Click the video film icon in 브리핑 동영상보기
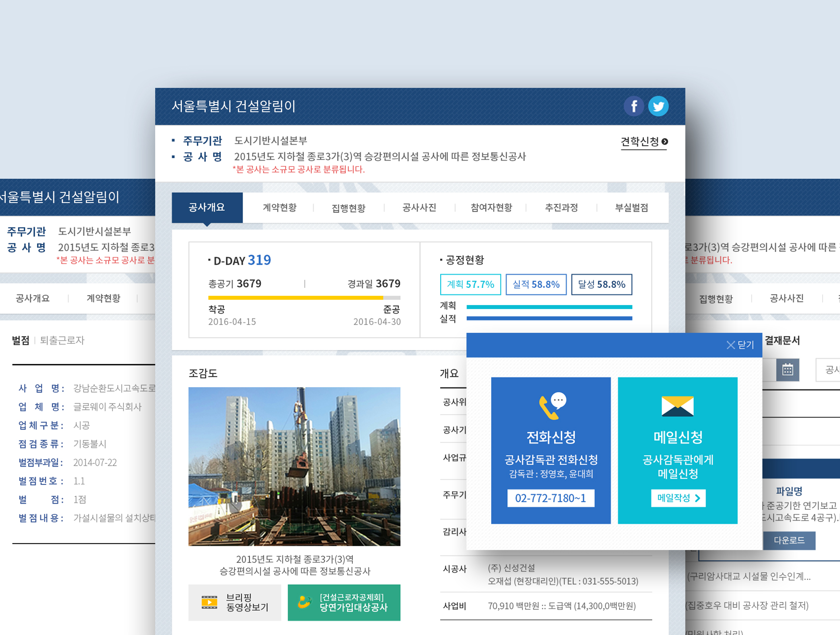The width and height of the screenshot is (840, 635). tap(210, 602)
